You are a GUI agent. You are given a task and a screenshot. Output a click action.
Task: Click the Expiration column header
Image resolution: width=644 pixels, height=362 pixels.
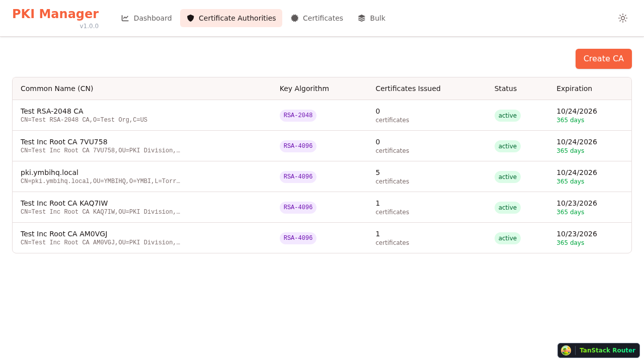pos(574,88)
